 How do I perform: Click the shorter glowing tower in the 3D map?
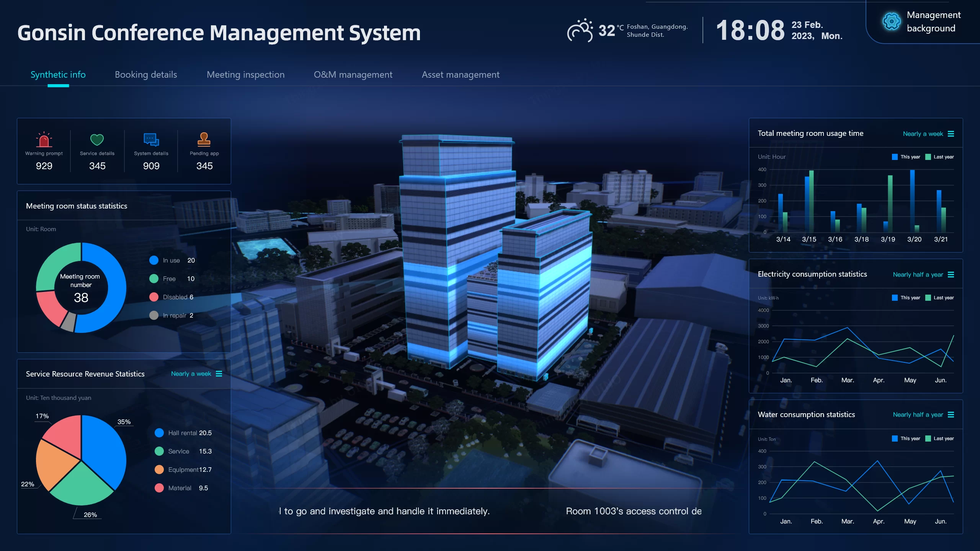coord(546,295)
